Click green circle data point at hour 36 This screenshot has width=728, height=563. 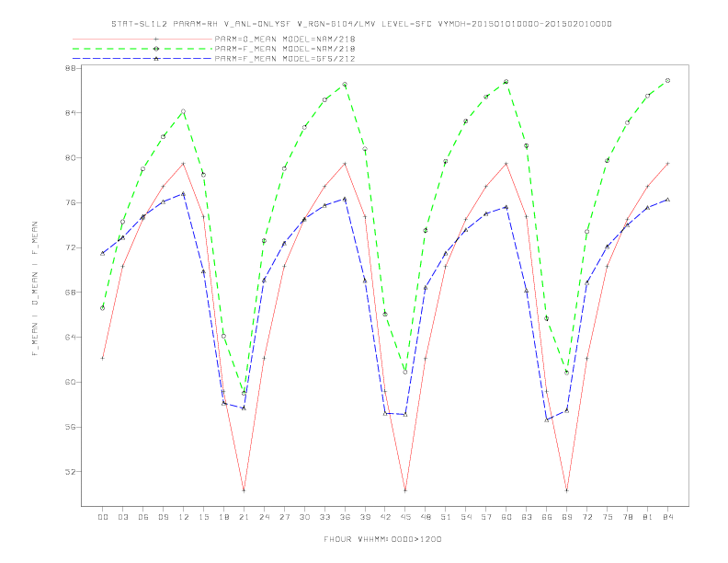coord(345,85)
